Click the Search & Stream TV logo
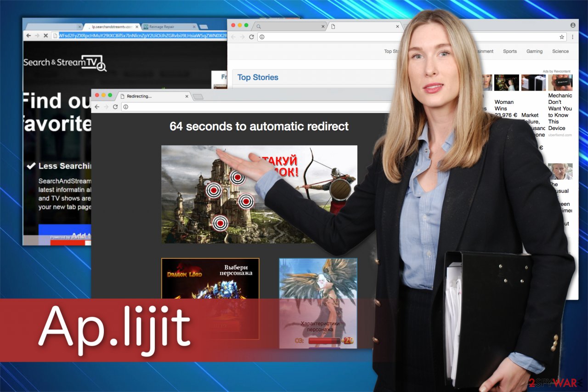588x392 pixels. [65, 63]
